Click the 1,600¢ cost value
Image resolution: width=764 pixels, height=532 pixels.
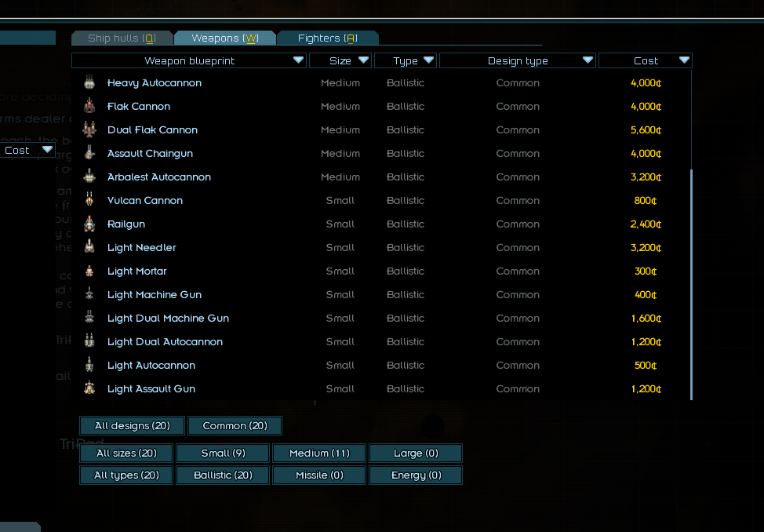646,318
